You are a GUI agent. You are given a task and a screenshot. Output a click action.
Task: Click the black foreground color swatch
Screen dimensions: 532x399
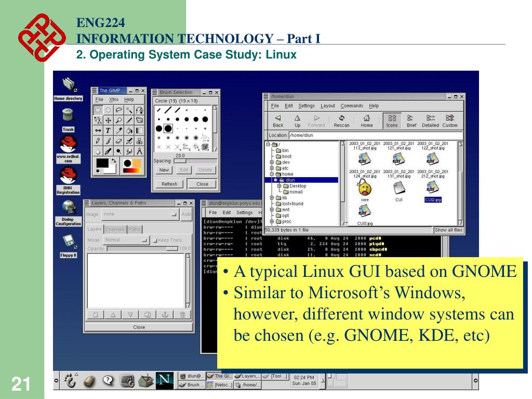(102, 164)
